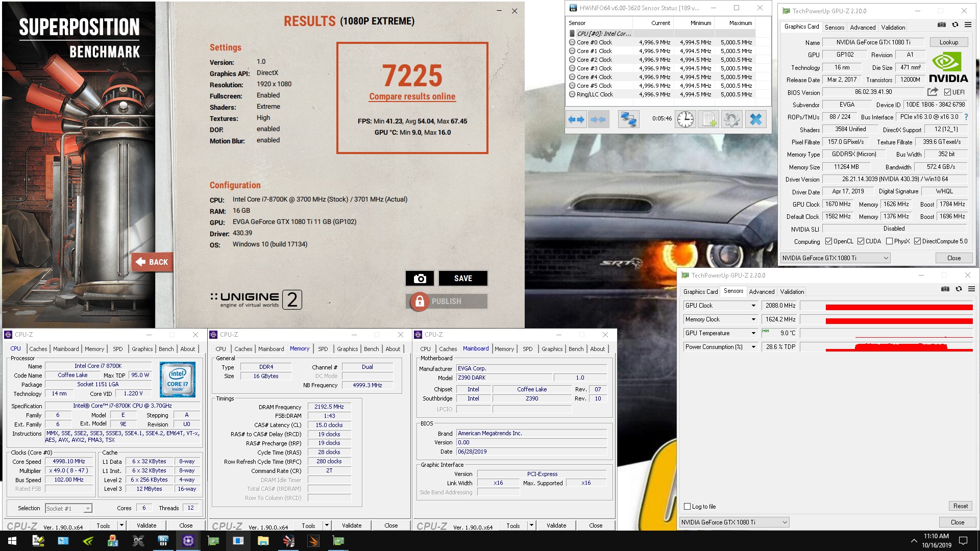Select the Bench tab in left CPU-Z window

[166, 349]
